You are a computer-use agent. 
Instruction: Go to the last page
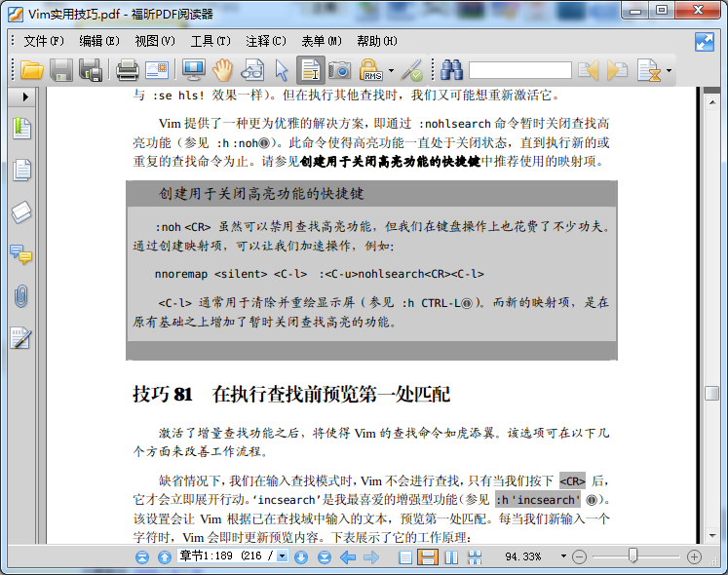tap(325, 556)
